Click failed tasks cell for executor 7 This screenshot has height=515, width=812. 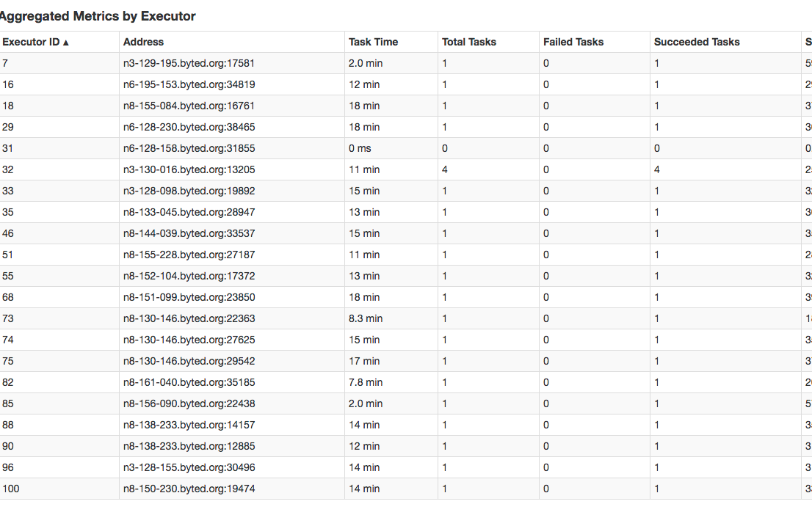point(595,63)
